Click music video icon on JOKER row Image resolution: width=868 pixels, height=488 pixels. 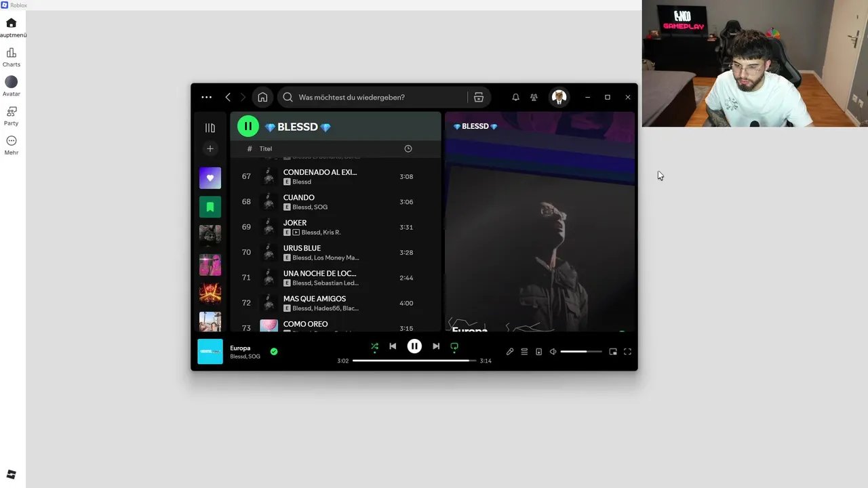[x=296, y=232]
